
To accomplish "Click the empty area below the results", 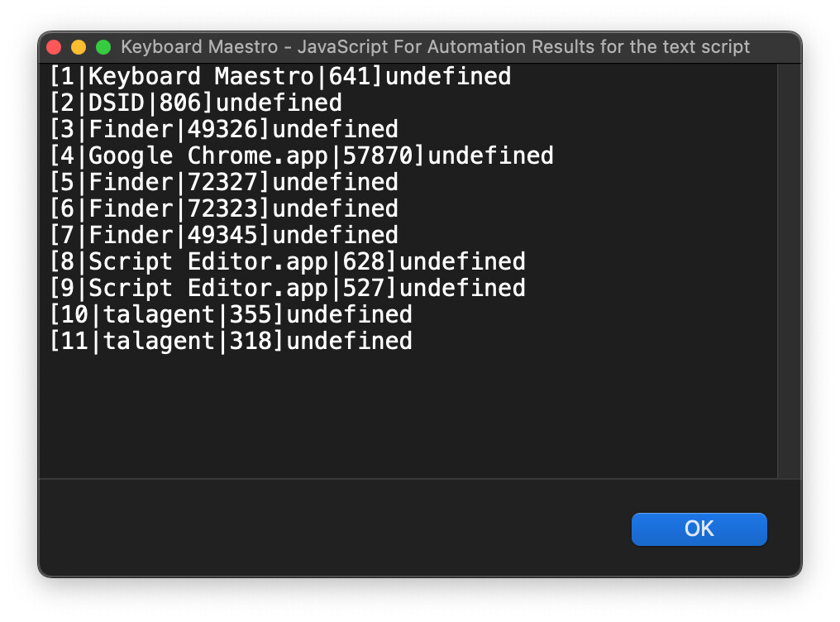I will (405, 414).
